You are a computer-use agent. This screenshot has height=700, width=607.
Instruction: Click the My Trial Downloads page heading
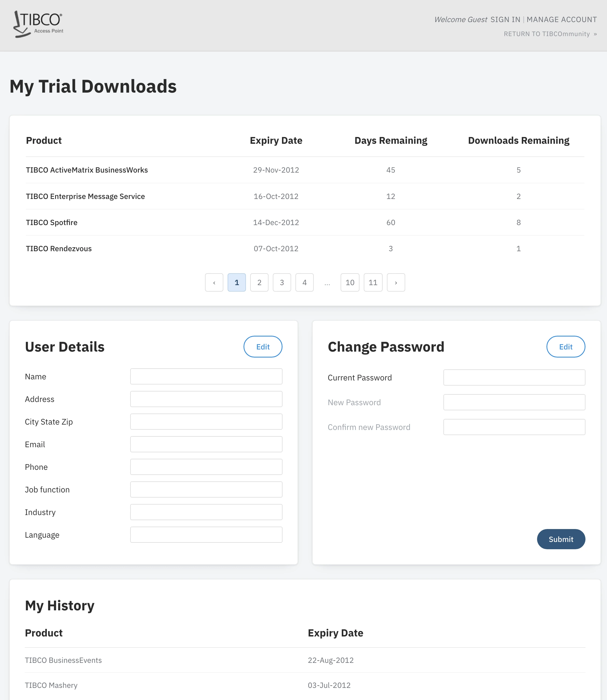tap(93, 86)
